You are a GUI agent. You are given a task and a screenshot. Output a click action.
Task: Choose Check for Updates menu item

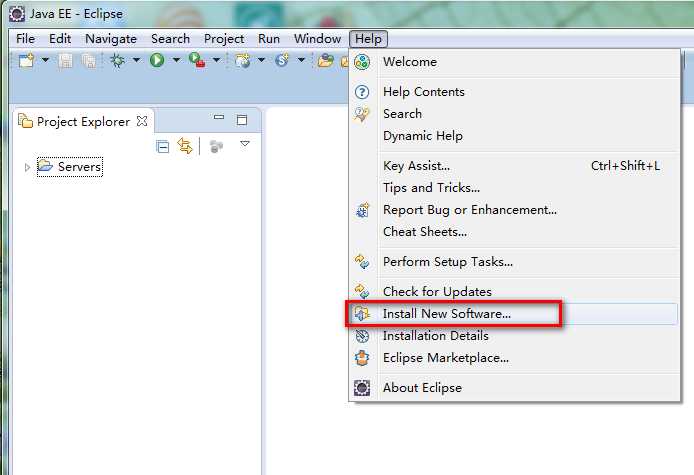coord(514,292)
